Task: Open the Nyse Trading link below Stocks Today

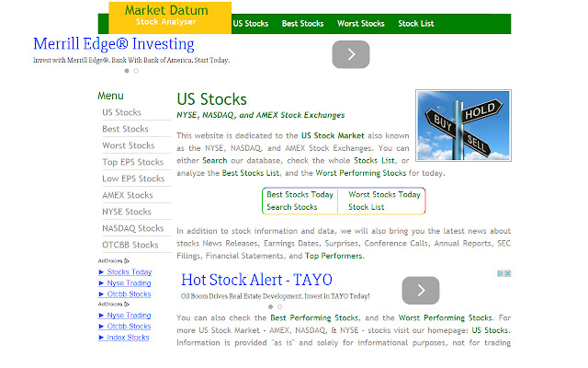Action: click(x=129, y=282)
